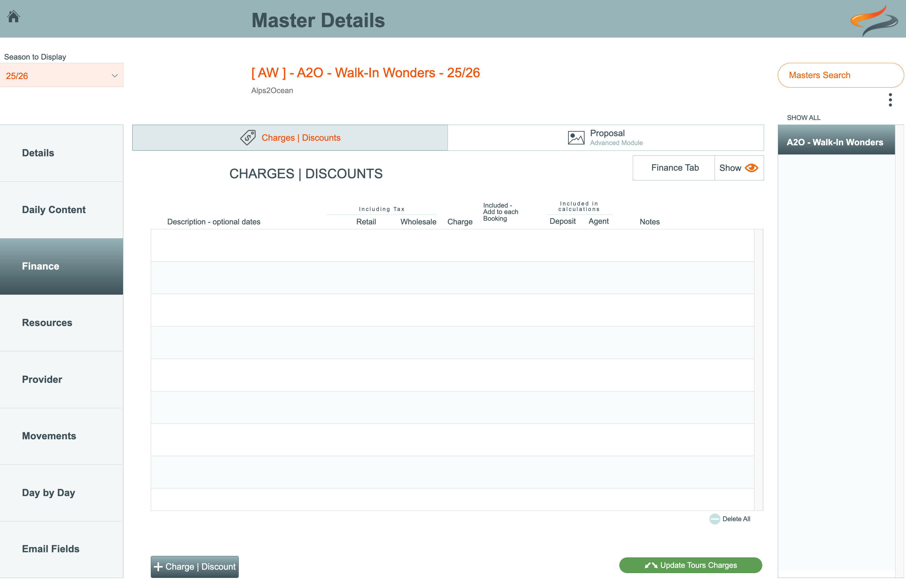
Task: Click SHOW ALL above masters list
Action: point(804,118)
